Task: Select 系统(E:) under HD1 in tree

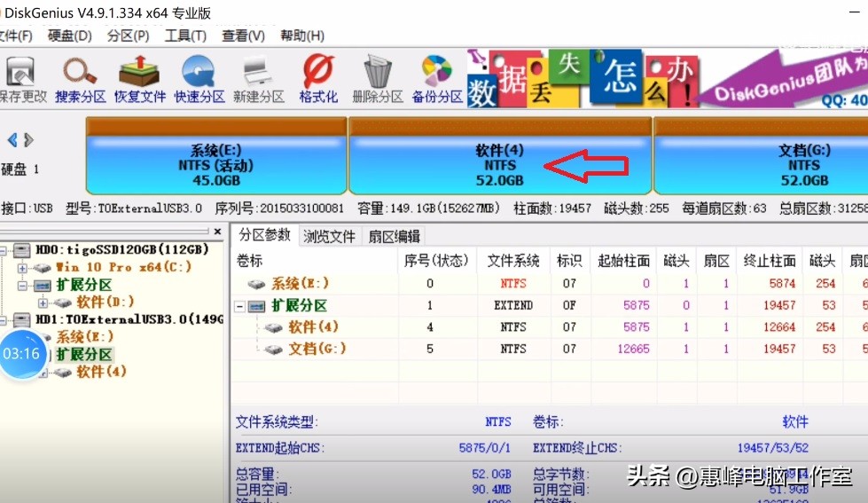Action: click(x=84, y=337)
